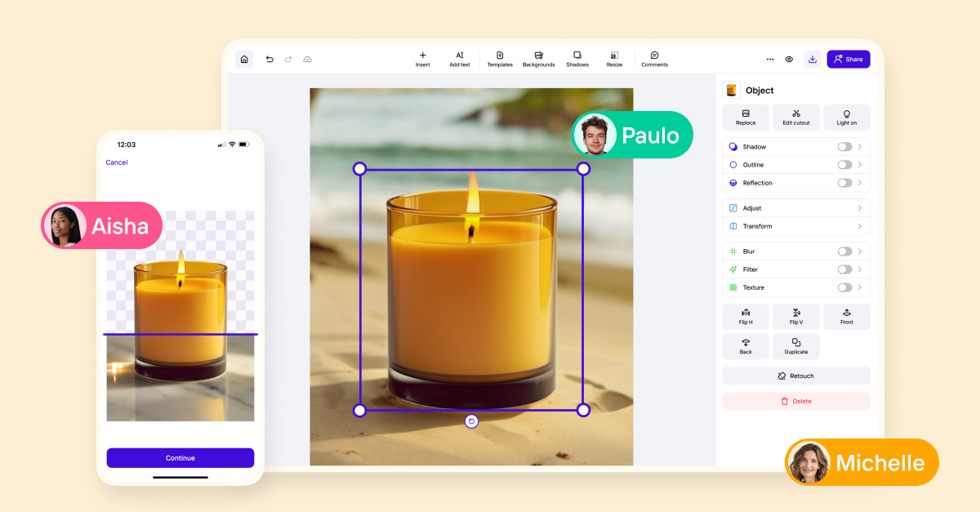Click the Share button
980x512 pixels.
click(848, 59)
